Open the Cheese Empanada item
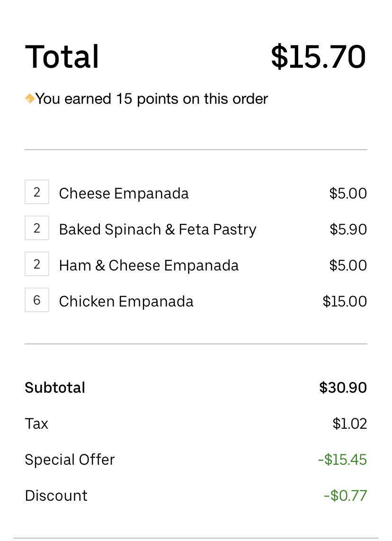 124,193
